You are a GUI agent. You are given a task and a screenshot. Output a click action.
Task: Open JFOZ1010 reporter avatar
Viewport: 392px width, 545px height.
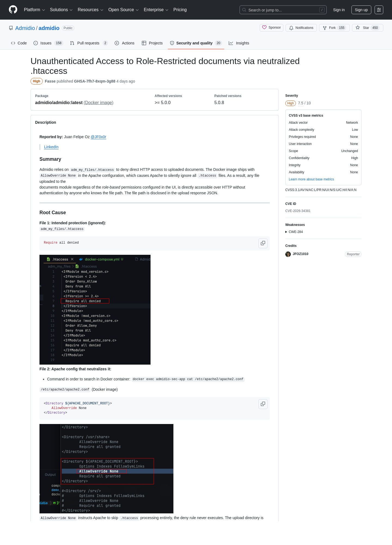(288, 254)
